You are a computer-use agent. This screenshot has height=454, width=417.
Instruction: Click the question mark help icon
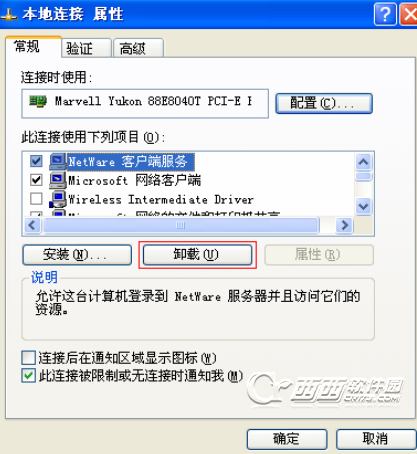385,14
